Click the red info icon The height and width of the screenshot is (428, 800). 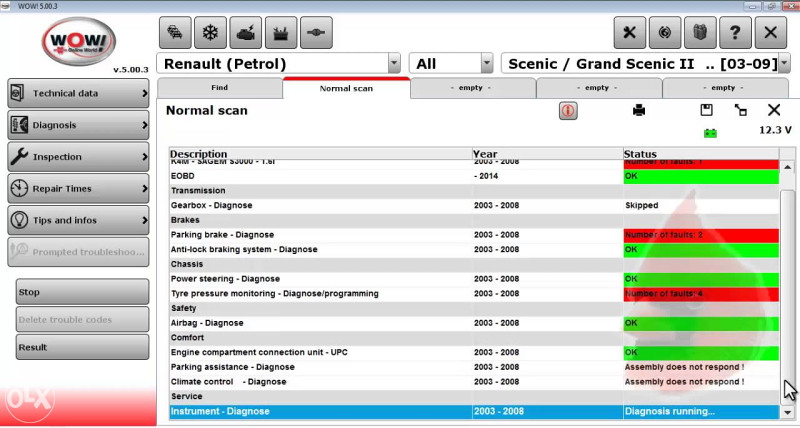[x=568, y=111]
